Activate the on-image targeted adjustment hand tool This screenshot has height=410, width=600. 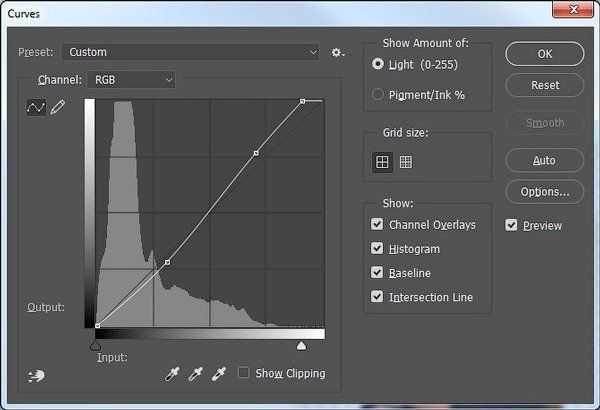pyautogui.click(x=36, y=376)
